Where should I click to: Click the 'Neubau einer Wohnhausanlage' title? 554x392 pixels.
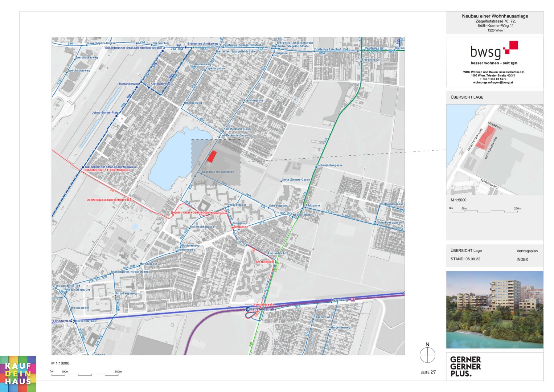point(495,16)
